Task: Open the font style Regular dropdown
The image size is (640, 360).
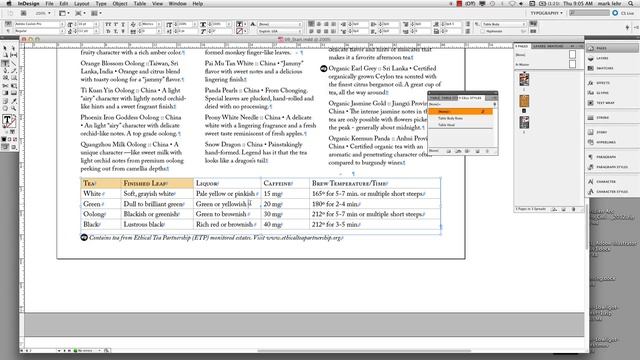Action: (x=62, y=31)
